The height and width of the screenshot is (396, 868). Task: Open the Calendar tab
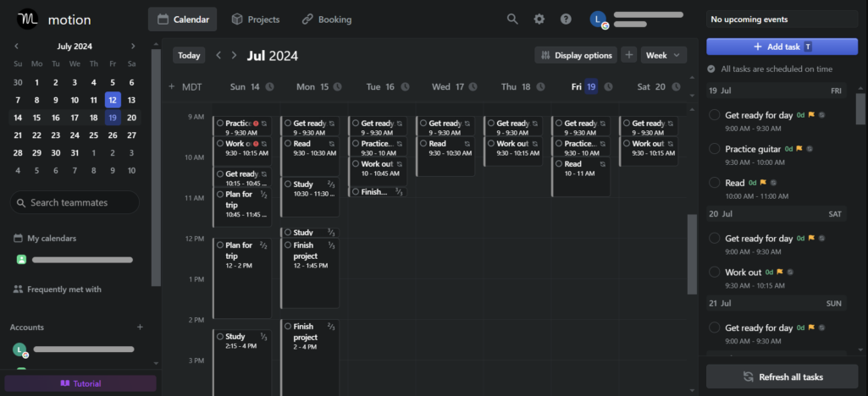[x=183, y=19]
